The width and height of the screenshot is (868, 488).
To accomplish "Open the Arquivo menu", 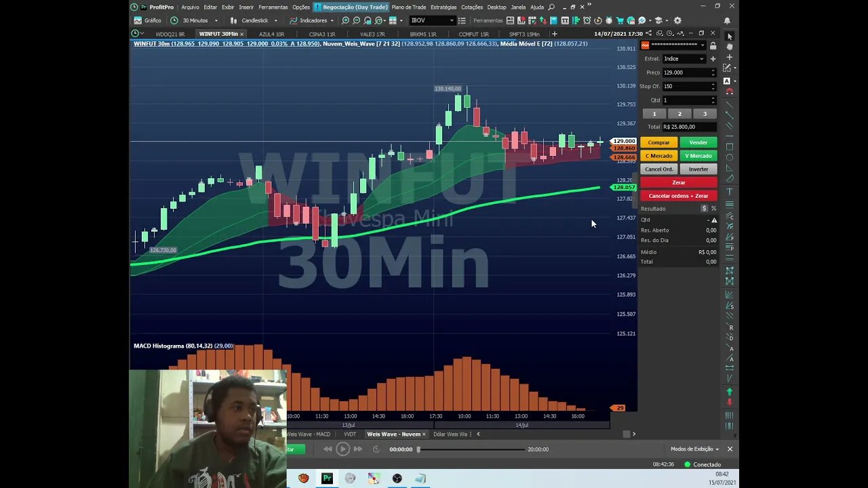I will (x=190, y=7).
